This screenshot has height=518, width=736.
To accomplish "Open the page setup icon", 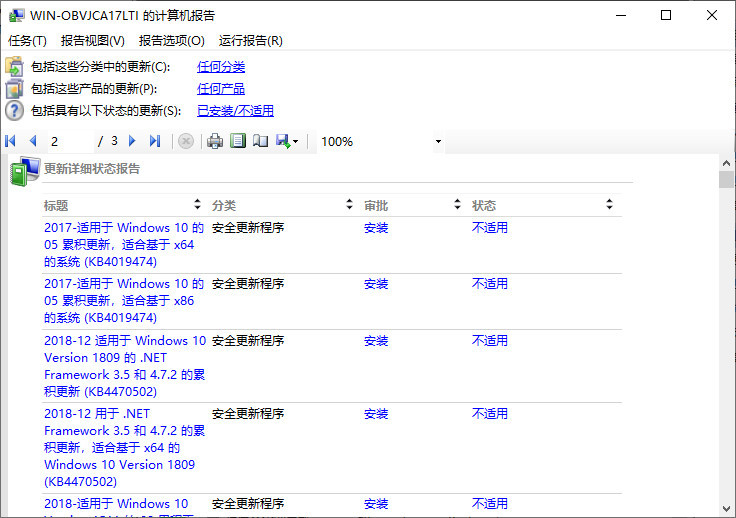I will click(260, 141).
